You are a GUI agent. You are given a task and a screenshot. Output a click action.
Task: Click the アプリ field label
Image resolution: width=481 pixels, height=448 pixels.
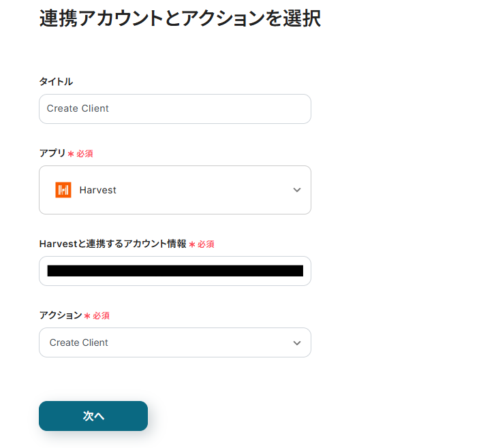coord(52,153)
